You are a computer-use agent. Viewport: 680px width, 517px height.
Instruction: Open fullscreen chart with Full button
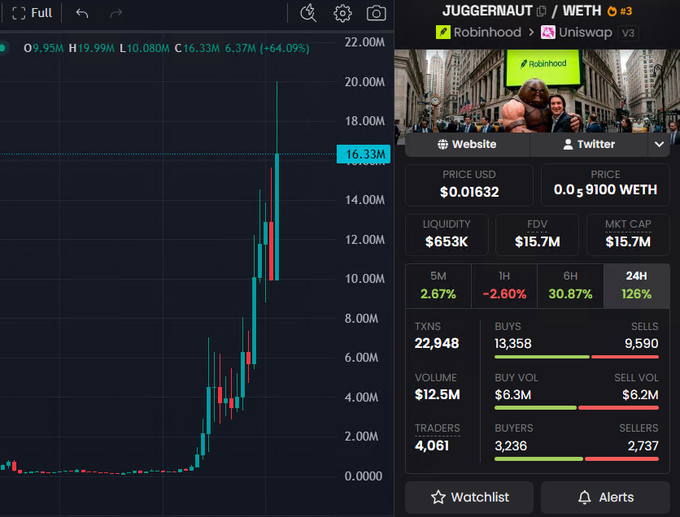coord(32,13)
